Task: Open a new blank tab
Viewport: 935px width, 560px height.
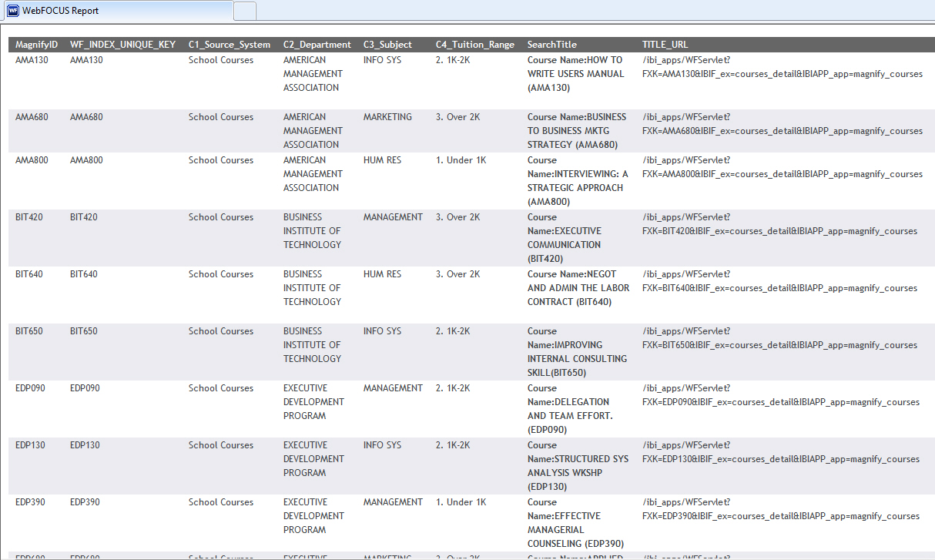Action: pos(245,11)
